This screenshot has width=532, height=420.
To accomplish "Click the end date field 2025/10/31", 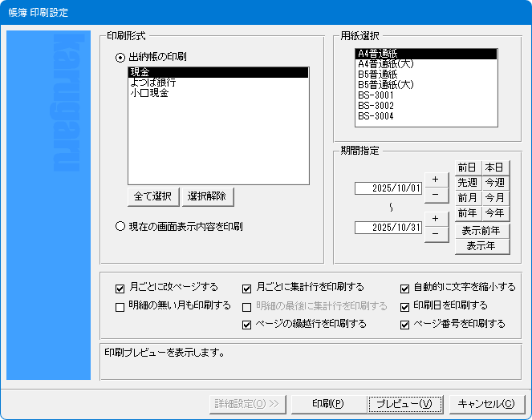I will pyautogui.click(x=388, y=228).
